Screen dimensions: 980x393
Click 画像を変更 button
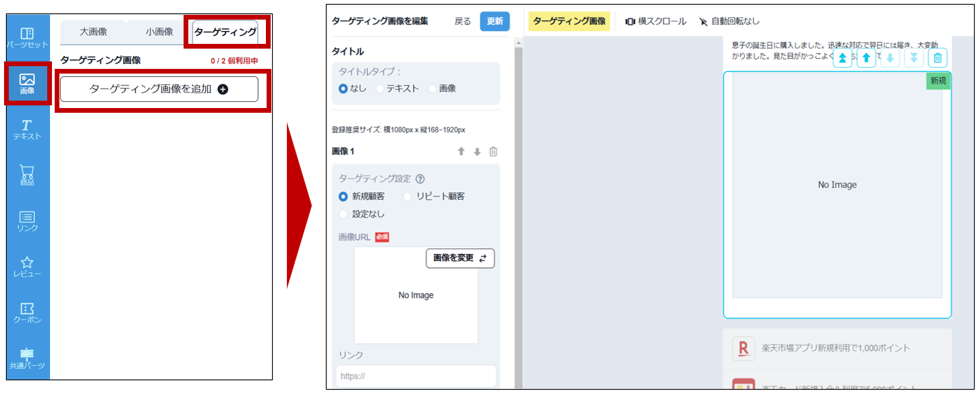[x=460, y=258]
